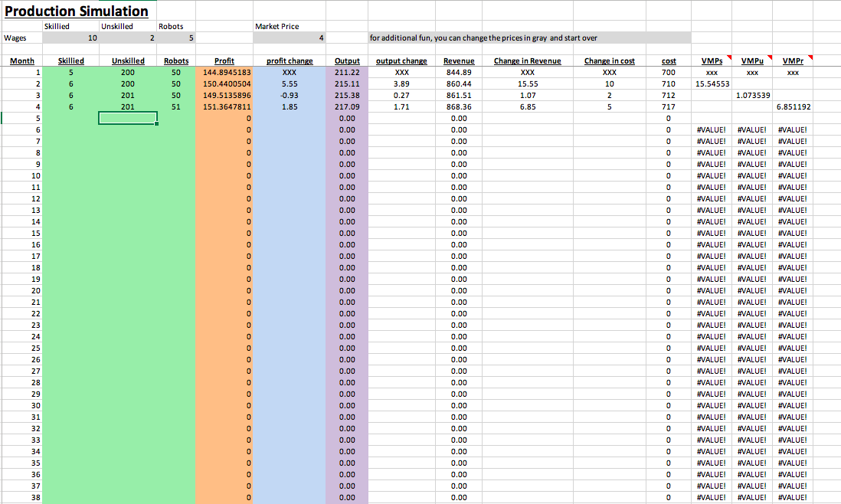Click a #VALUE! error cell in VMPs column
Screen dimensions: 841x504
711,129
